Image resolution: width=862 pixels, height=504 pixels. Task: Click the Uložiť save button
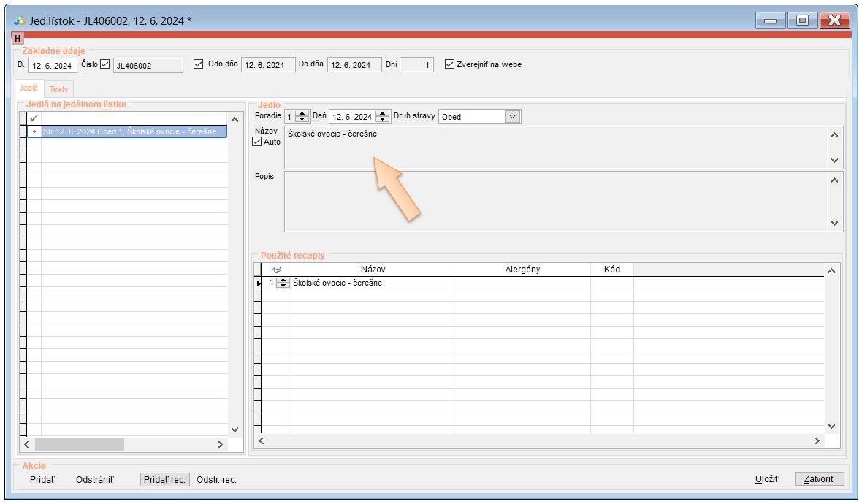(766, 480)
